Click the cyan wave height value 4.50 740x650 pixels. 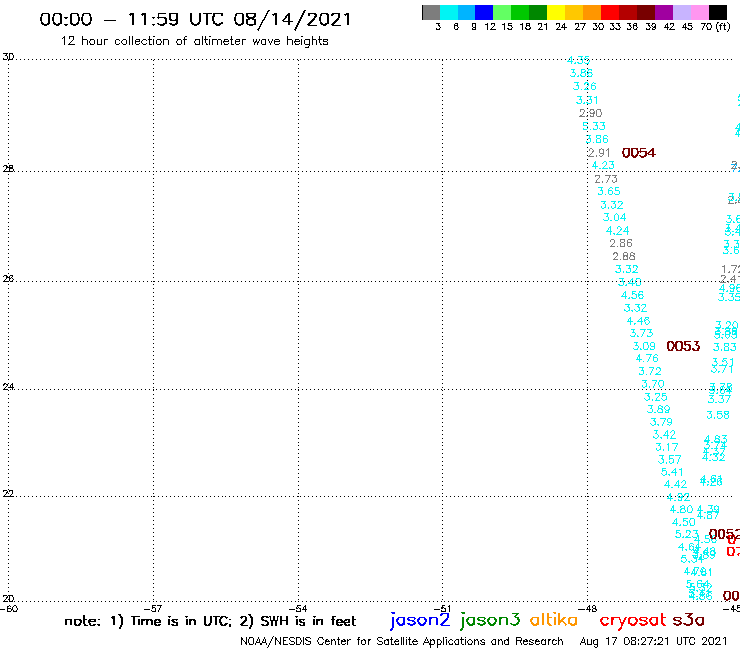coord(684,522)
